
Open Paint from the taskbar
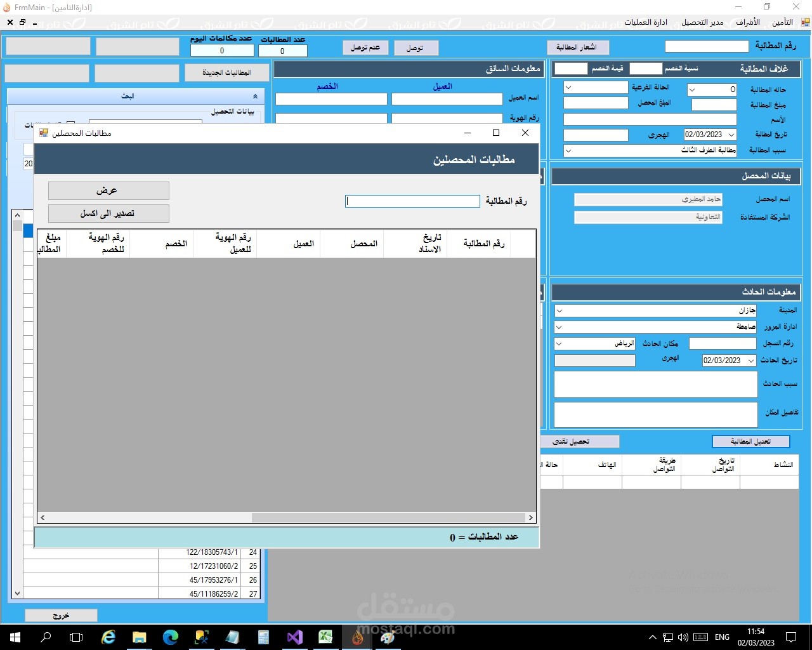(x=388, y=637)
